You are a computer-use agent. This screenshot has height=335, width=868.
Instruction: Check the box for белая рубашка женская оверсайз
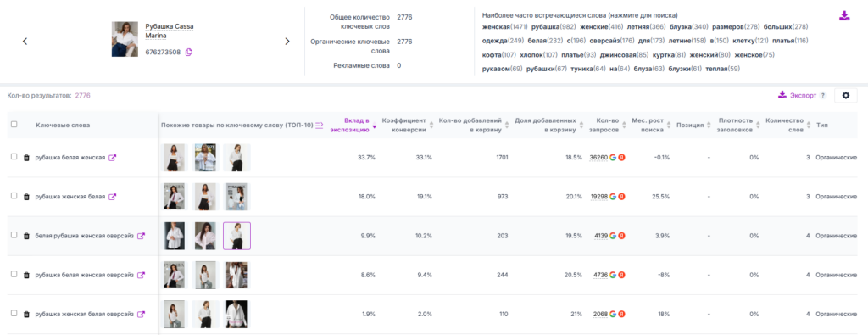coord(14,235)
